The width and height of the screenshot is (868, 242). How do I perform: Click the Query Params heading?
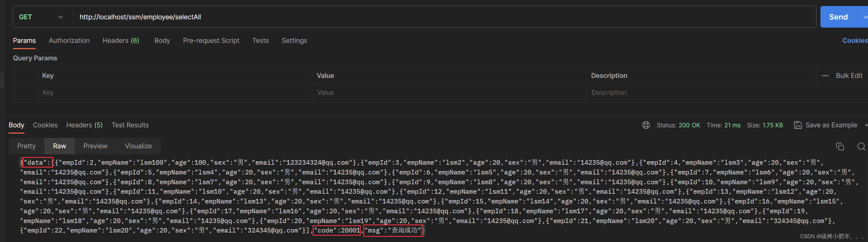click(x=35, y=58)
